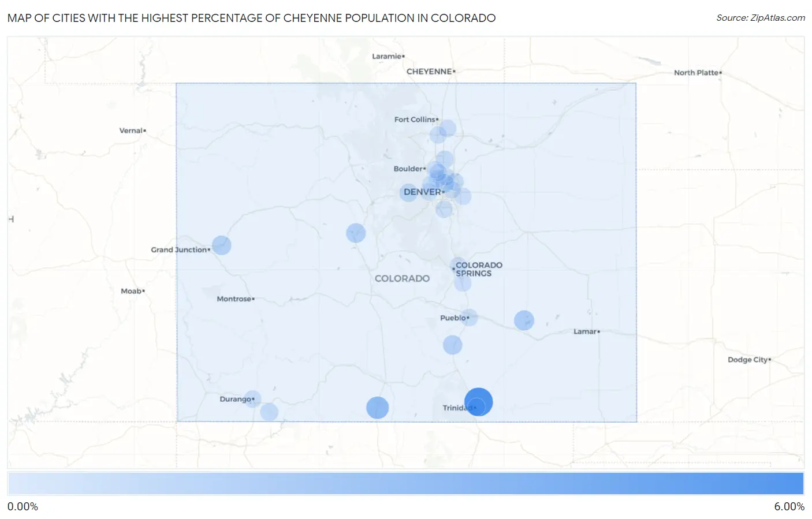Screen dimensions: 812x519
Task: Click the Moab city label
Action: (131, 291)
